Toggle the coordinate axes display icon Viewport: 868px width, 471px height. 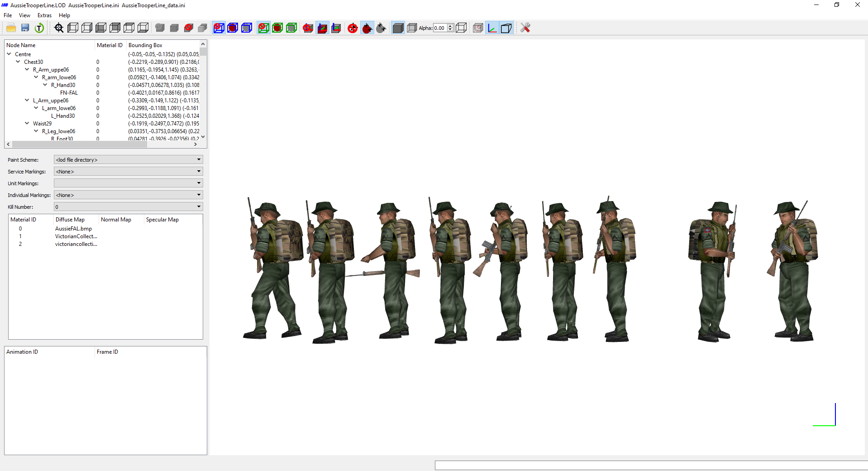[492, 28]
